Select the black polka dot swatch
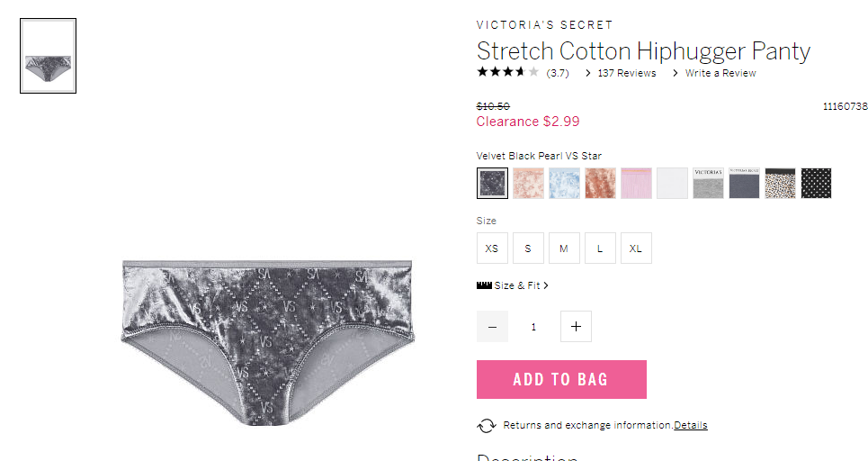This screenshot has height=461, width=868. point(816,183)
